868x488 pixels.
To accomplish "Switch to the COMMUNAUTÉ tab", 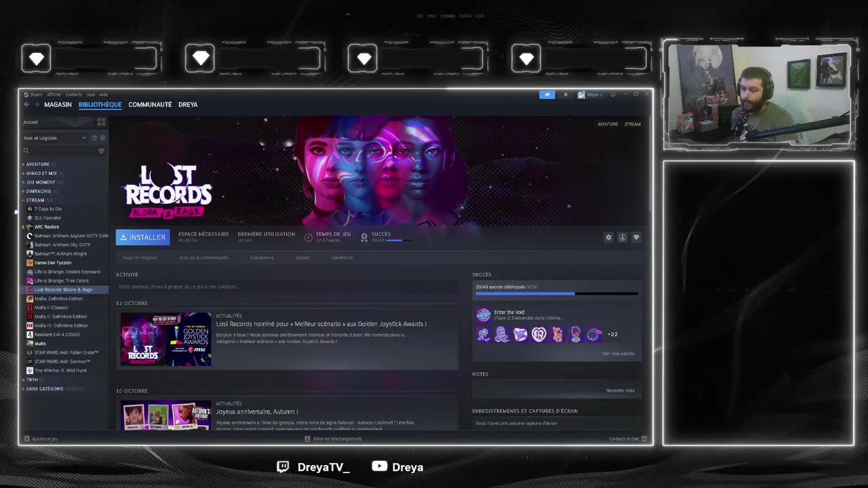I will click(150, 104).
